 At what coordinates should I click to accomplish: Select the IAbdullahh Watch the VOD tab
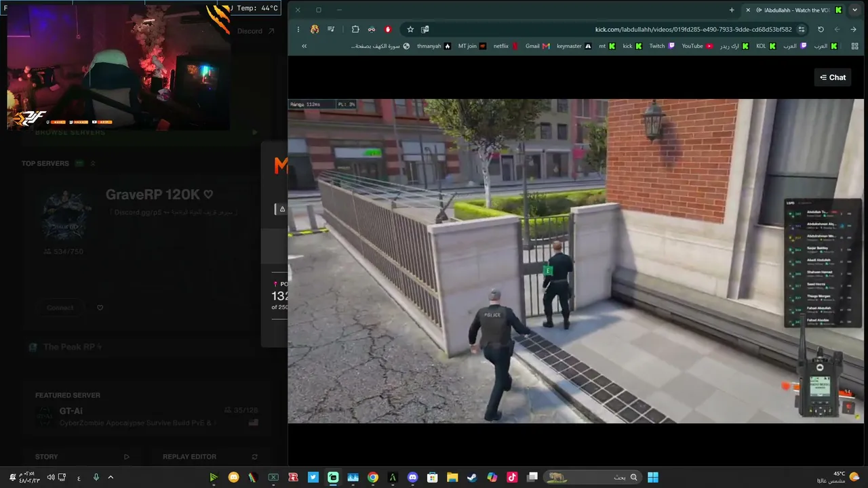coord(794,10)
